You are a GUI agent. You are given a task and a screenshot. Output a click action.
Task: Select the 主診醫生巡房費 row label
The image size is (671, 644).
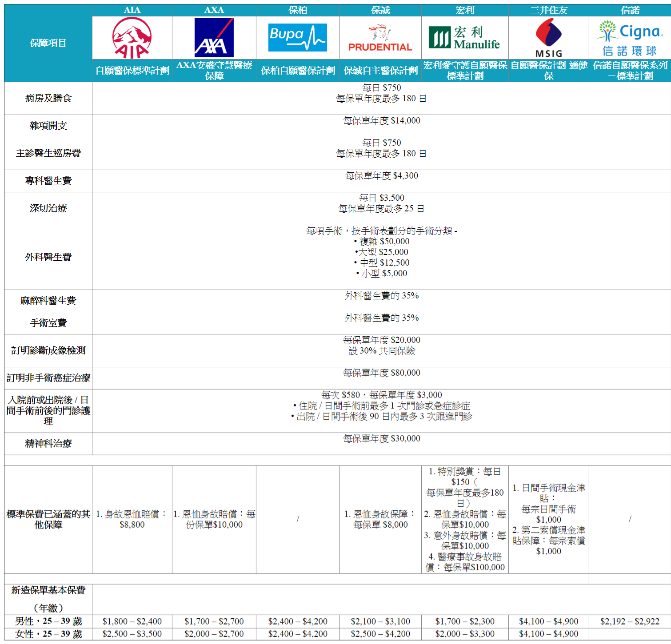point(48,153)
